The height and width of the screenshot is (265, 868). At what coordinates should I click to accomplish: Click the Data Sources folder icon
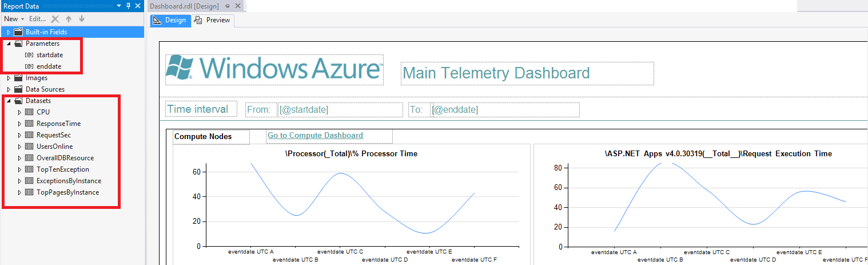[x=18, y=89]
